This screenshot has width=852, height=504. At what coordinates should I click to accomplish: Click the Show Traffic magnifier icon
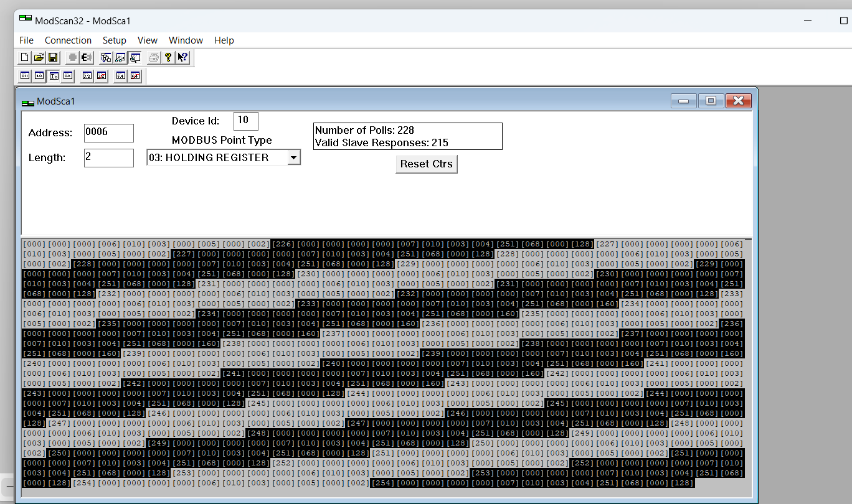[135, 58]
